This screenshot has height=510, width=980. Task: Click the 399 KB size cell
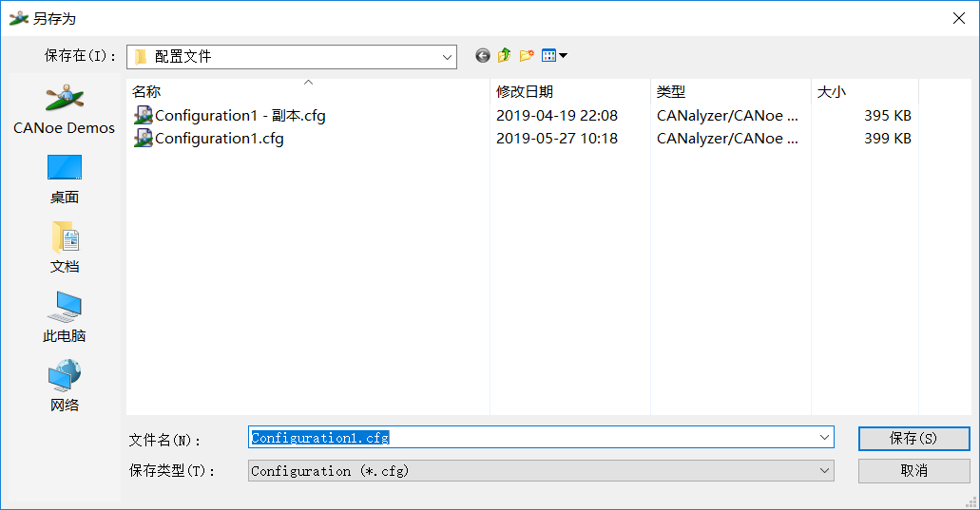[888, 138]
